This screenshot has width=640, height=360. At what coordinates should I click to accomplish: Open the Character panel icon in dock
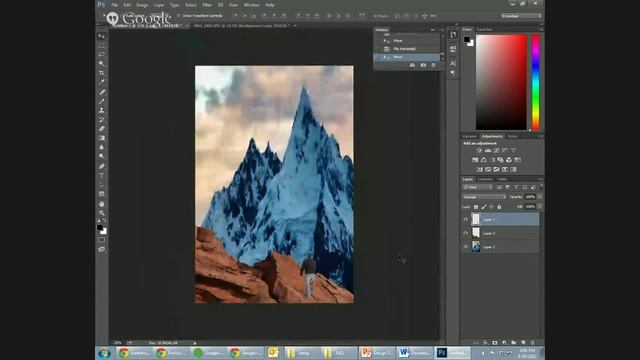[x=453, y=63]
